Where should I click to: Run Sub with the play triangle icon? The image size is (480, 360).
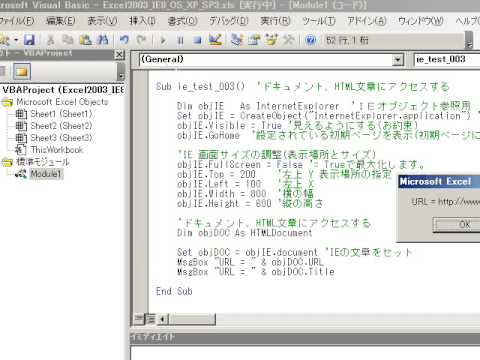tap(163, 41)
